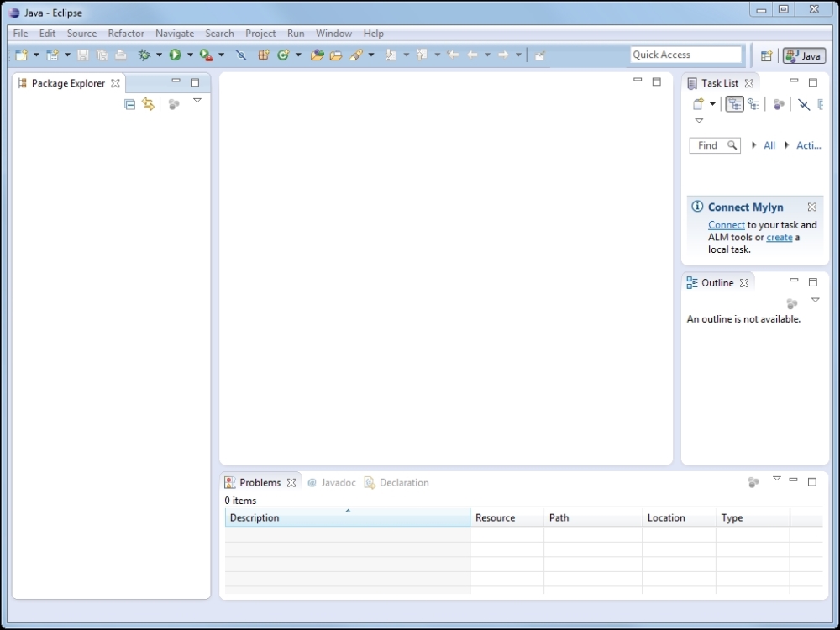Open the Project menu
Image resolution: width=840 pixels, height=630 pixels.
(x=260, y=34)
